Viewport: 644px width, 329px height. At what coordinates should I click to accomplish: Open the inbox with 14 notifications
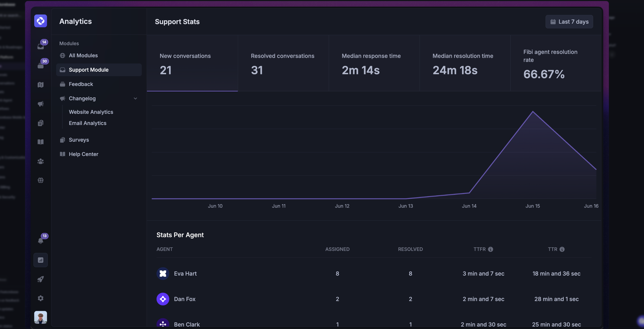coord(41,45)
